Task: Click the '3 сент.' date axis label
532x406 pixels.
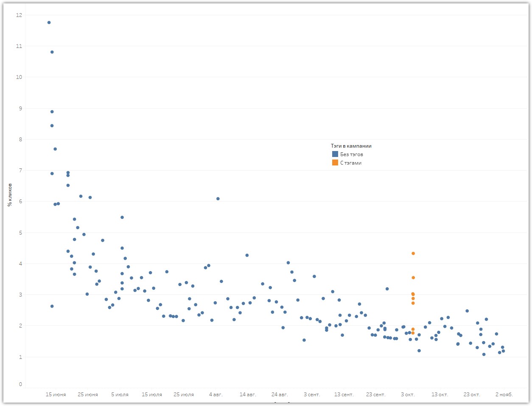Action: click(312, 395)
